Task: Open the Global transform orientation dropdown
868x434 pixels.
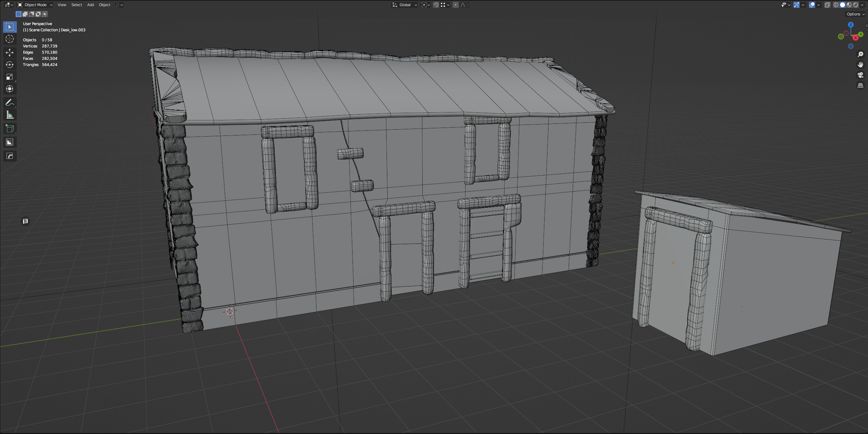Action: click(405, 5)
